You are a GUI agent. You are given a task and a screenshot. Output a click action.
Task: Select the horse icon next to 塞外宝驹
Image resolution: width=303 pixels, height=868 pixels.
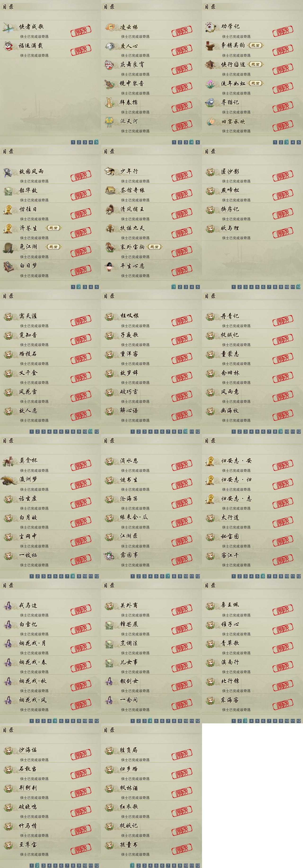[x=110, y=247]
